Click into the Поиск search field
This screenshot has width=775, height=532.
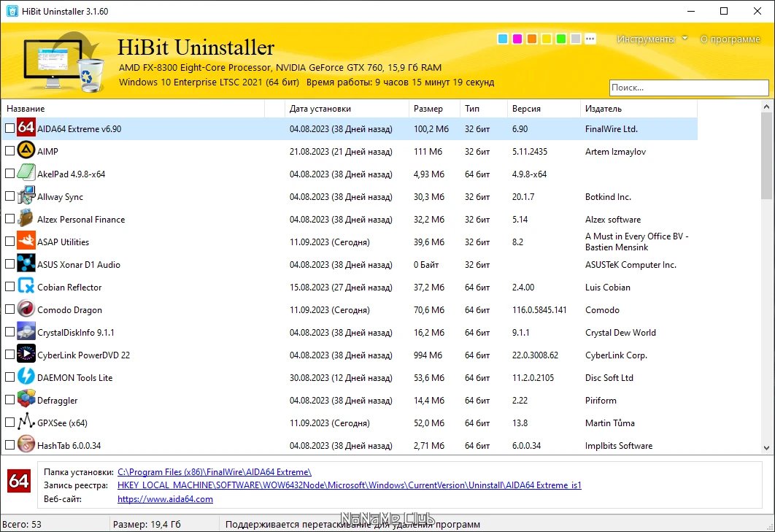[688, 88]
